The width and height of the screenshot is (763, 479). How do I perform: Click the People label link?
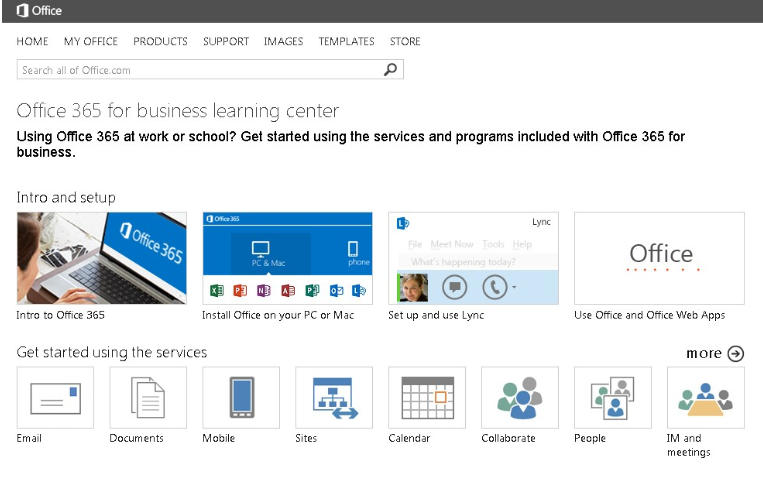tap(590, 438)
